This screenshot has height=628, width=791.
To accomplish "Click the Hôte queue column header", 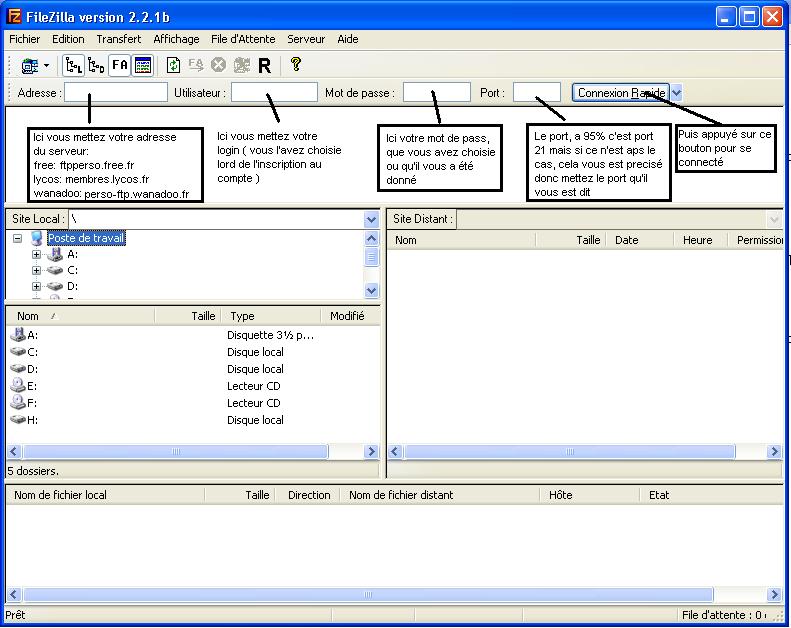I will point(590,495).
